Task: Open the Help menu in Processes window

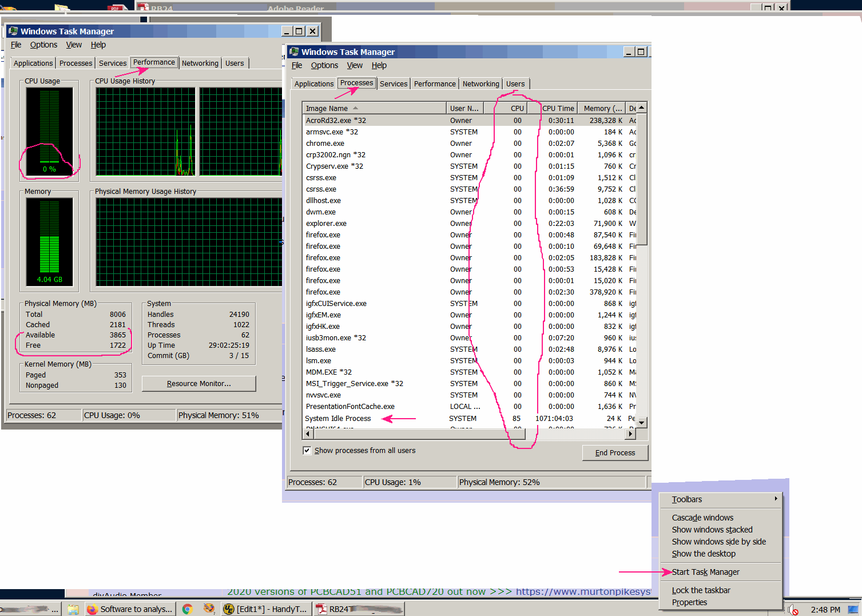Action: 379,65
